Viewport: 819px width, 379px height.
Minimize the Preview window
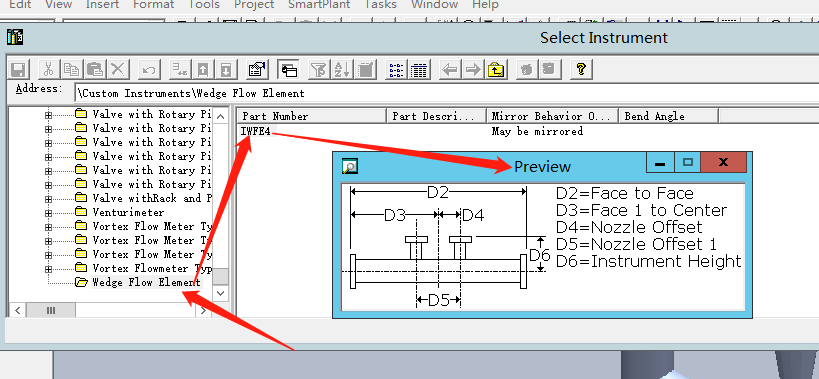tap(660, 163)
